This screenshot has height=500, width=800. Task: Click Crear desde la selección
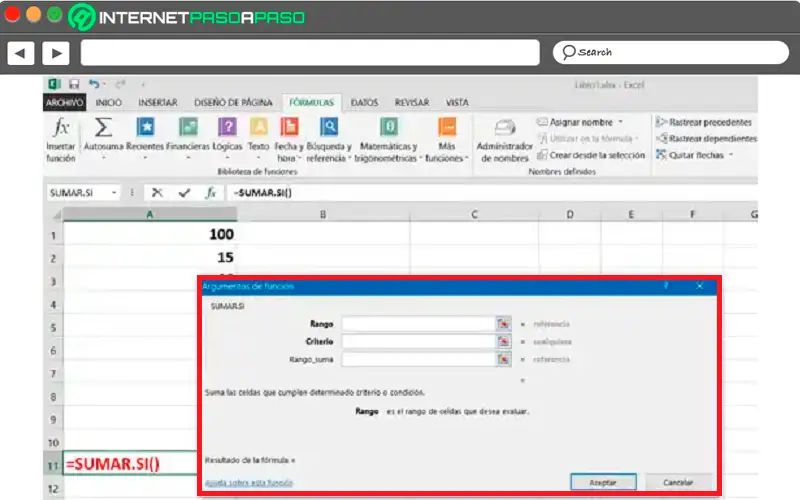(x=591, y=155)
